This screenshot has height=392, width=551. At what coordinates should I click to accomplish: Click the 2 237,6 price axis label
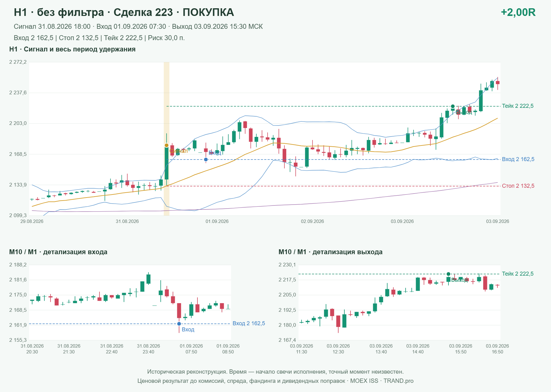pyautogui.click(x=18, y=93)
